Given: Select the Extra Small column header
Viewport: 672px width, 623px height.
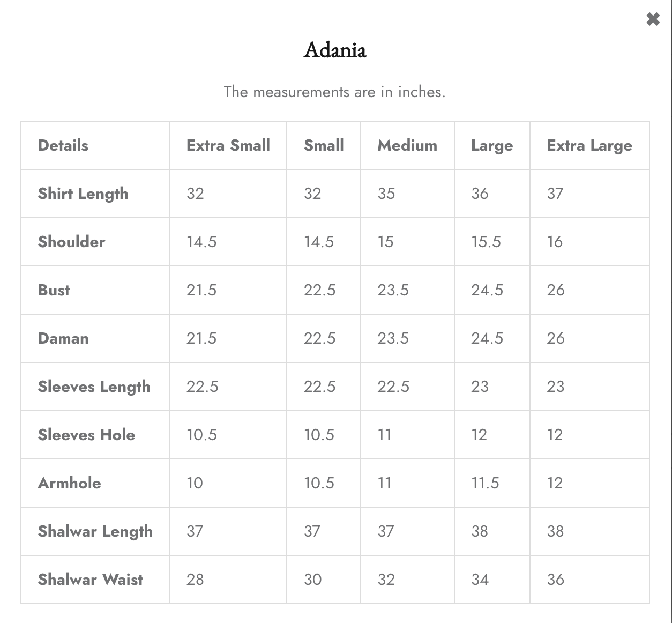Looking at the screenshot, I should tap(228, 145).
